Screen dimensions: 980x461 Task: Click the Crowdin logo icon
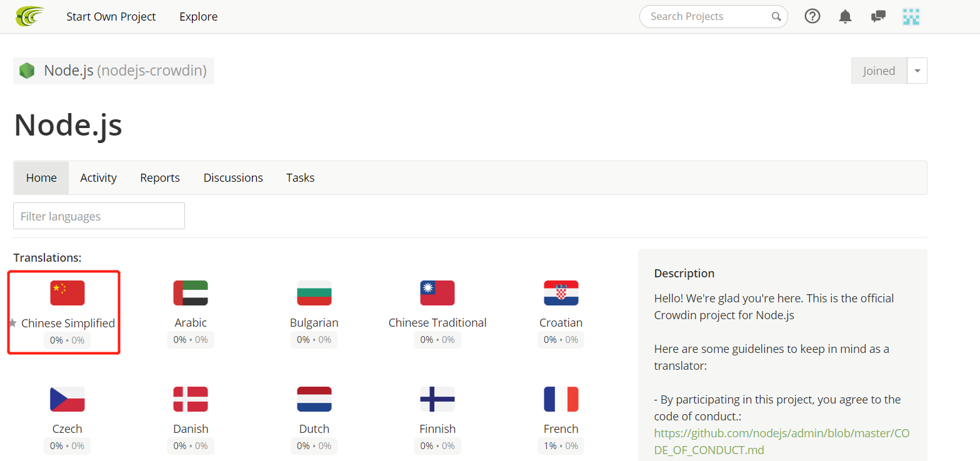click(30, 16)
